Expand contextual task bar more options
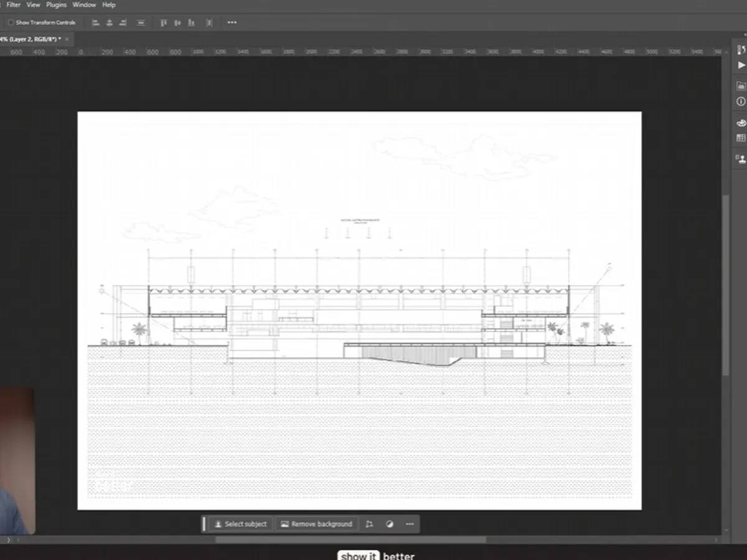The width and height of the screenshot is (747, 560). coord(410,524)
